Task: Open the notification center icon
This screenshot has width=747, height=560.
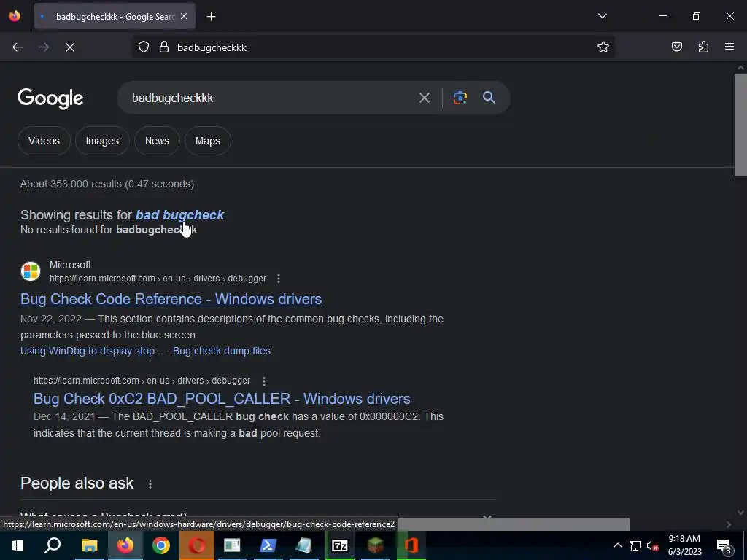Action: [724, 545]
